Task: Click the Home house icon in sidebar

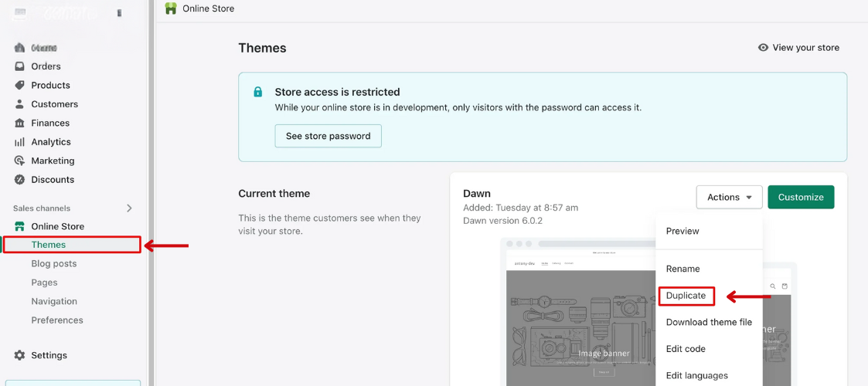Action: [19, 48]
